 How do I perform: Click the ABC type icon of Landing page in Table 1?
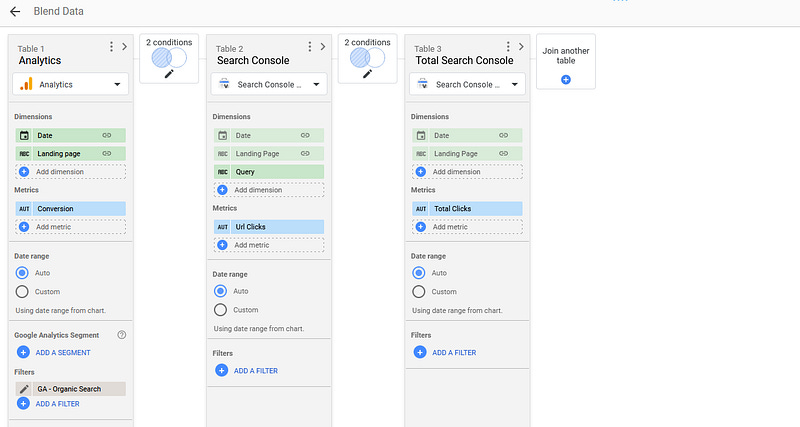coord(24,154)
